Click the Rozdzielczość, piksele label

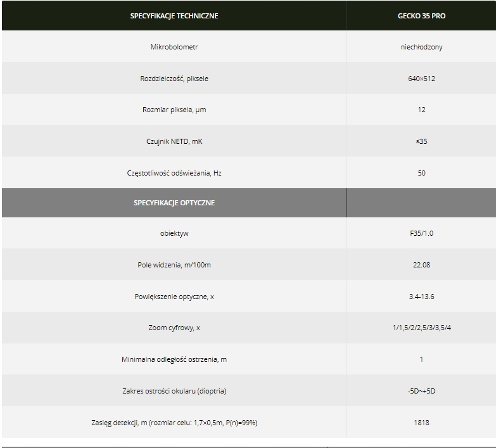174,79
